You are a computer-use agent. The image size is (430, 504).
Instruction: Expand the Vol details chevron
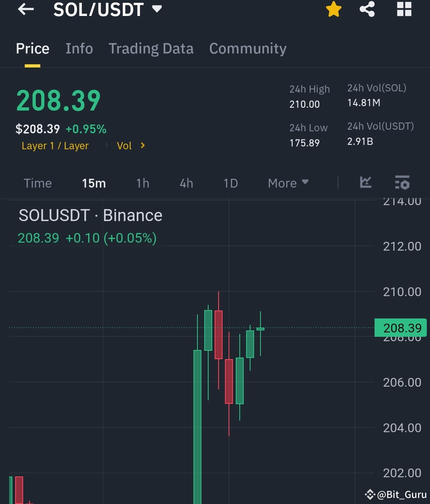coord(142,146)
